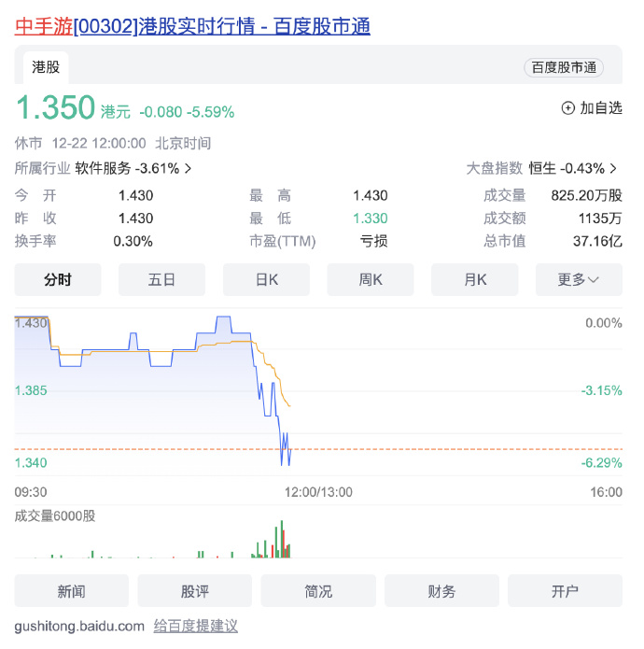Click the change value -0.080 -5.59%
The image size is (644, 649).
click(187, 112)
